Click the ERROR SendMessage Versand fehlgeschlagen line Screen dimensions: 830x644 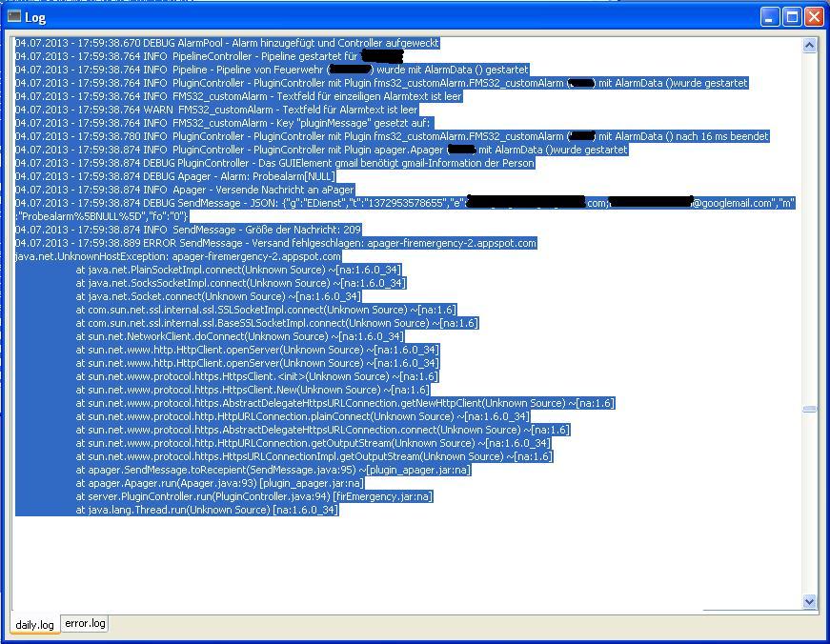276,243
